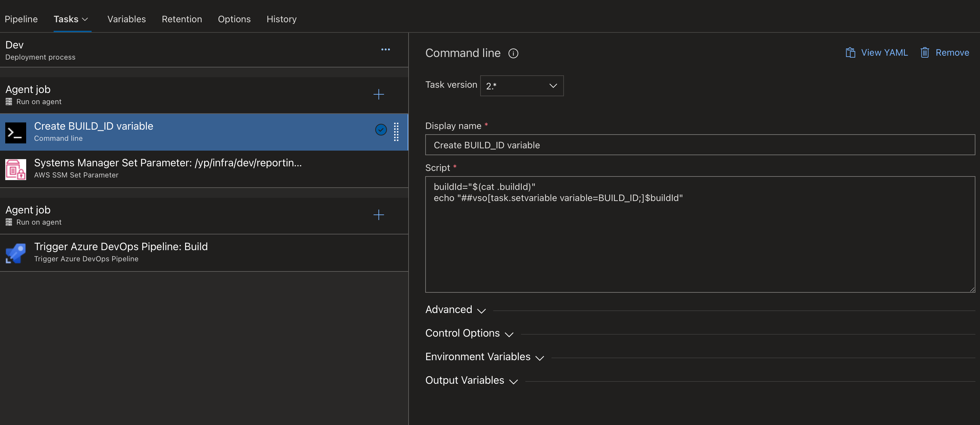
Task: Click the AWS SSM Set Parameter task icon
Action: click(x=15, y=169)
